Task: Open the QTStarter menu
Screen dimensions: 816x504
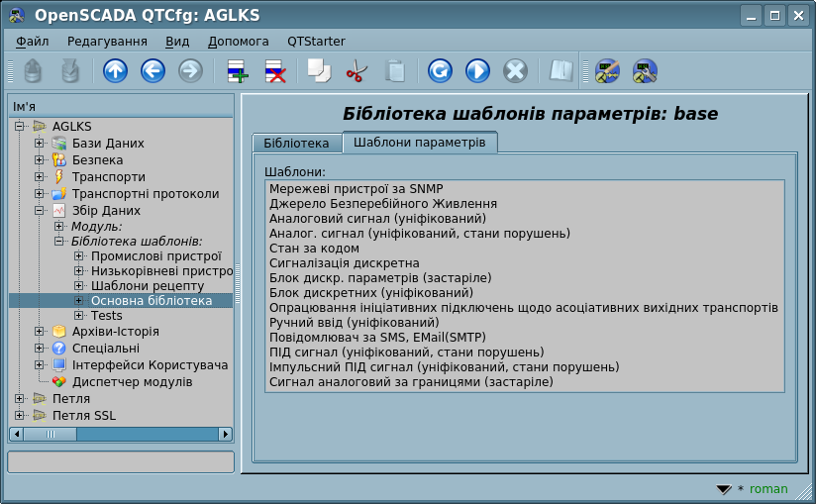Action: (316, 42)
